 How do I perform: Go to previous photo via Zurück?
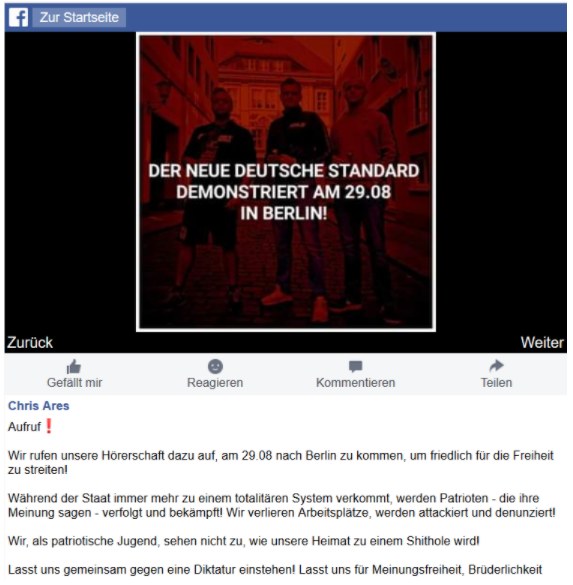30,342
